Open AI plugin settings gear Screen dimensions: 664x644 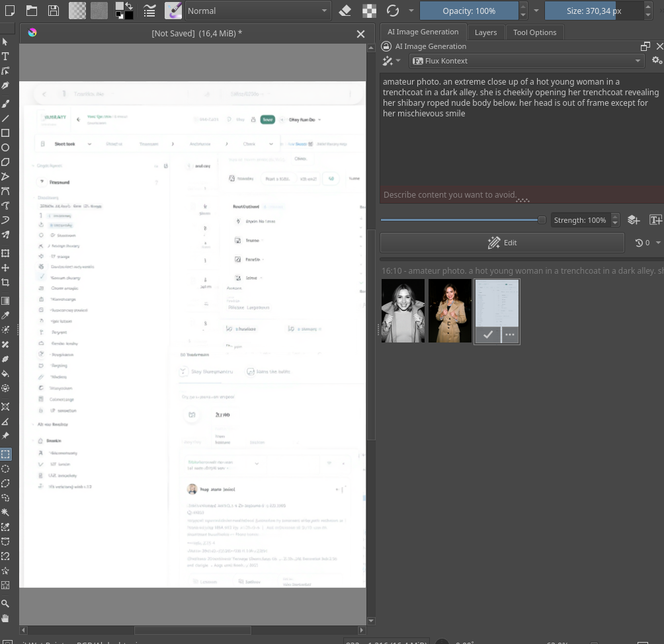point(657,61)
